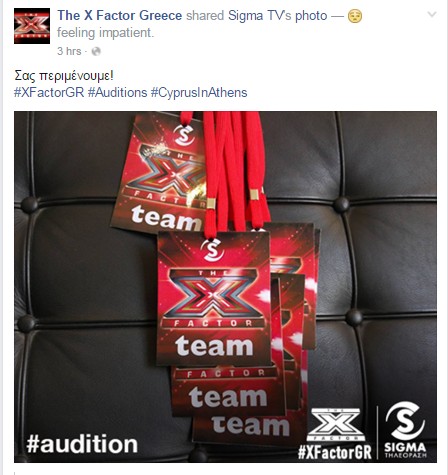Click the #XFactorGR watermark text in photo
This screenshot has width=448, height=475.
[x=335, y=452]
